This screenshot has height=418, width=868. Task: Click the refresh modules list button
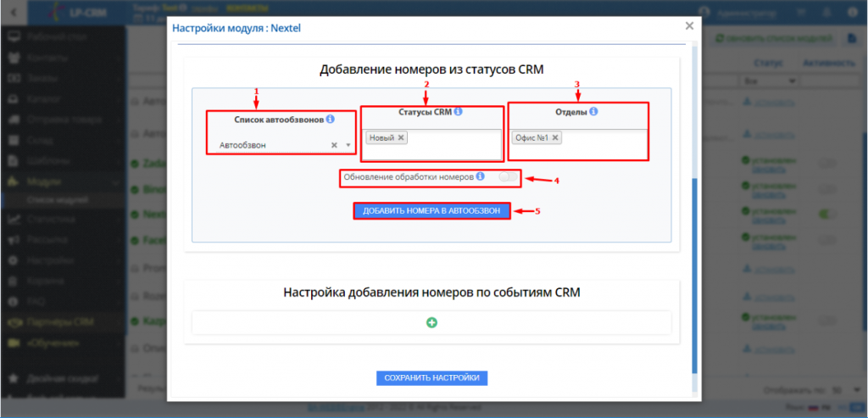[x=773, y=39]
